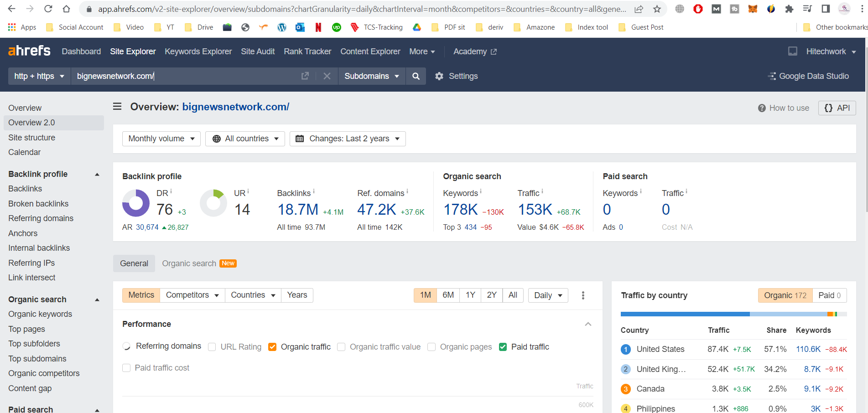
Task: Expand the All countries dropdown
Action: (245, 139)
